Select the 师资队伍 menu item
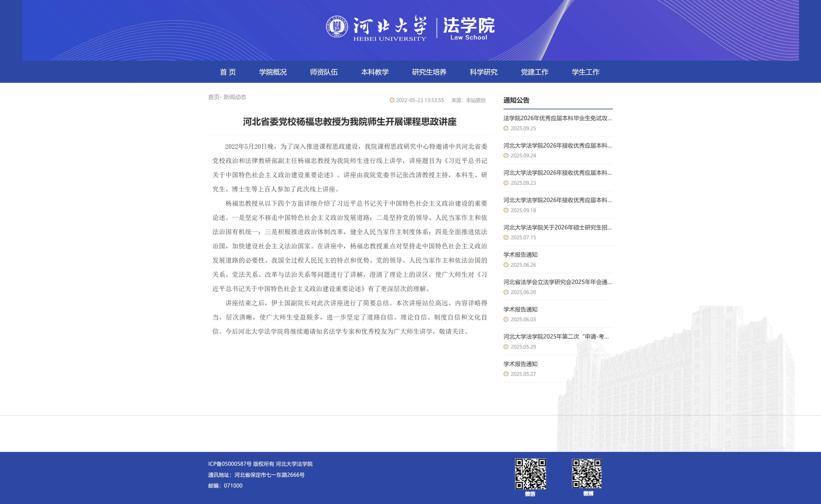The height and width of the screenshot is (504, 821). pyautogui.click(x=324, y=72)
